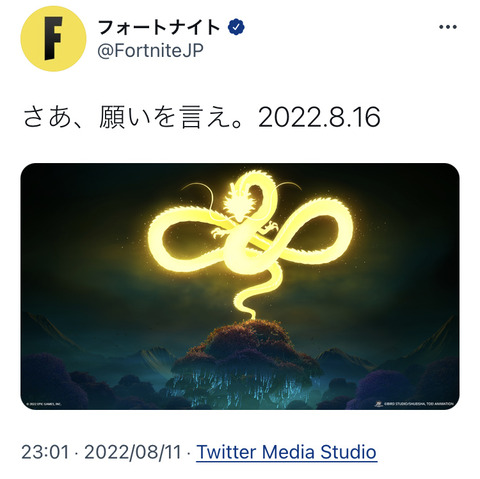Click the dragon's winding tail
The width and height of the screenshot is (480, 479).
(252, 293)
